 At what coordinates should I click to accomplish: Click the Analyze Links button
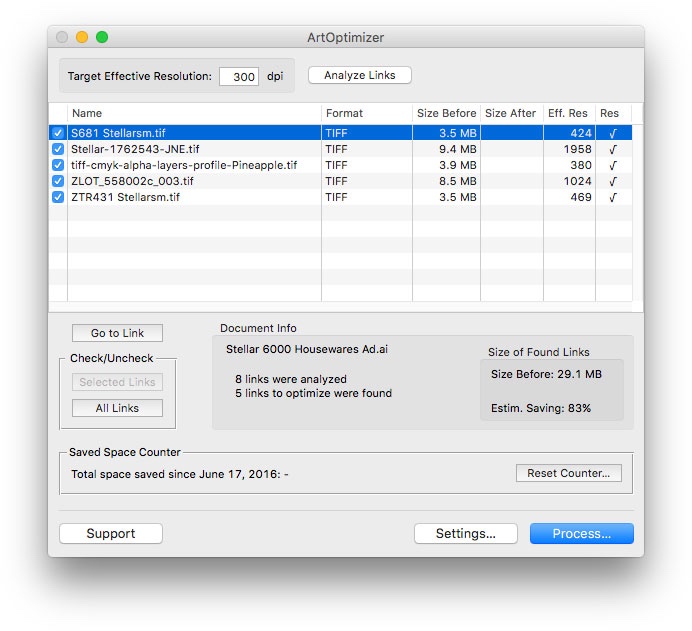(359, 76)
